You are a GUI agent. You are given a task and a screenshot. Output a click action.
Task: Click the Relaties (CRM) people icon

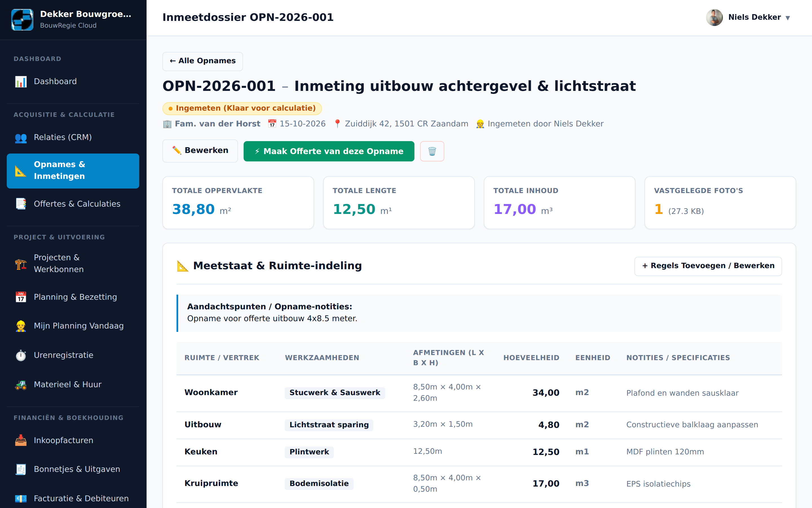(21, 137)
